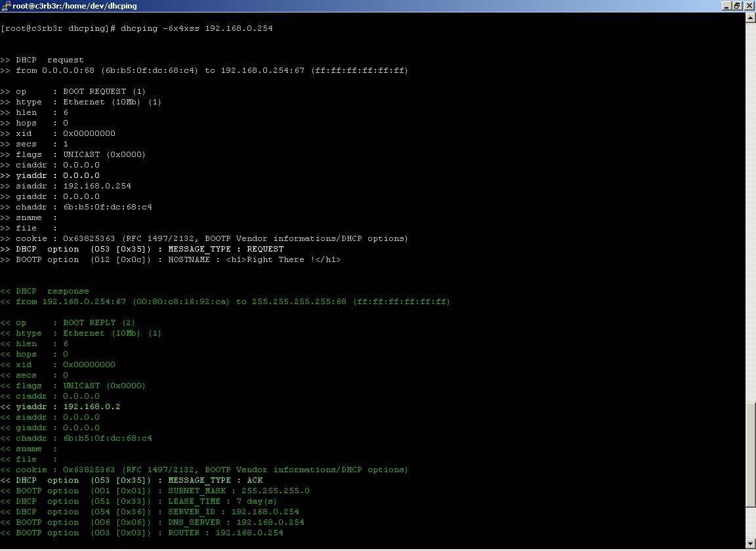Click the scrollbar down arrow
Screen dimensions: 756x551
750,544
